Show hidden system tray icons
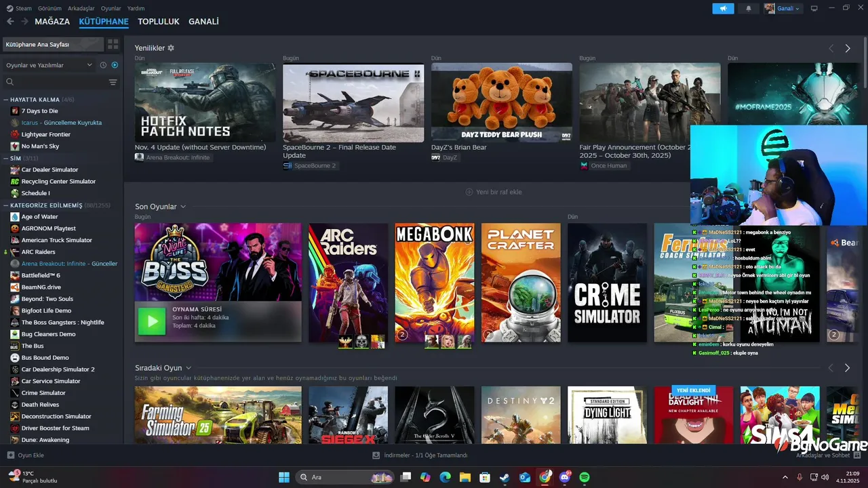 point(785,477)
